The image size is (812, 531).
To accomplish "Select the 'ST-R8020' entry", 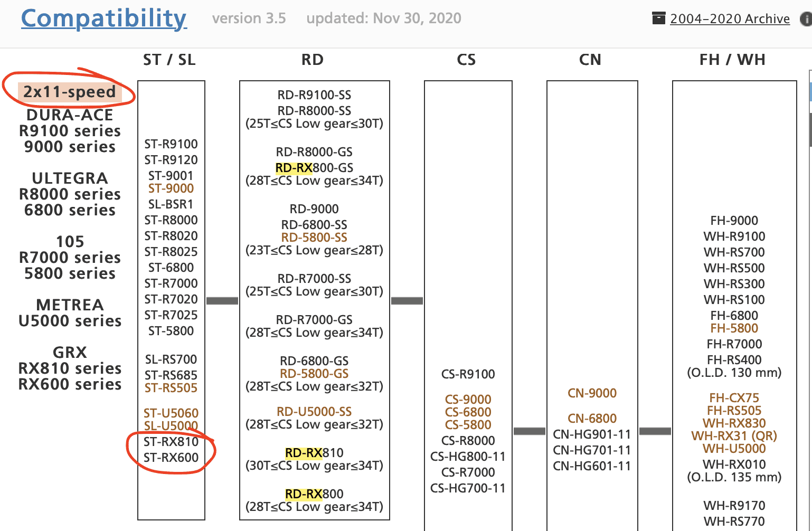I will pyautogui.click(x=171, y=236).
